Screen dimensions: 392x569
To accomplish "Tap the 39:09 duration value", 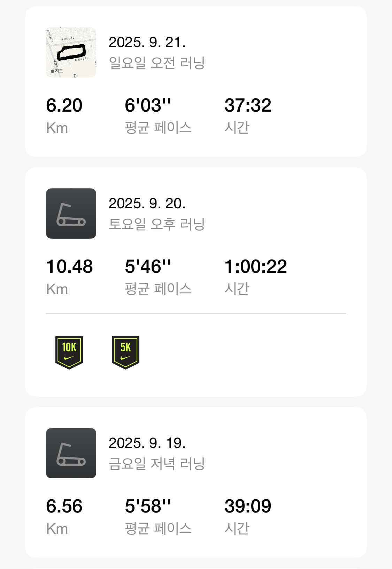I will [x=248, y=506].
